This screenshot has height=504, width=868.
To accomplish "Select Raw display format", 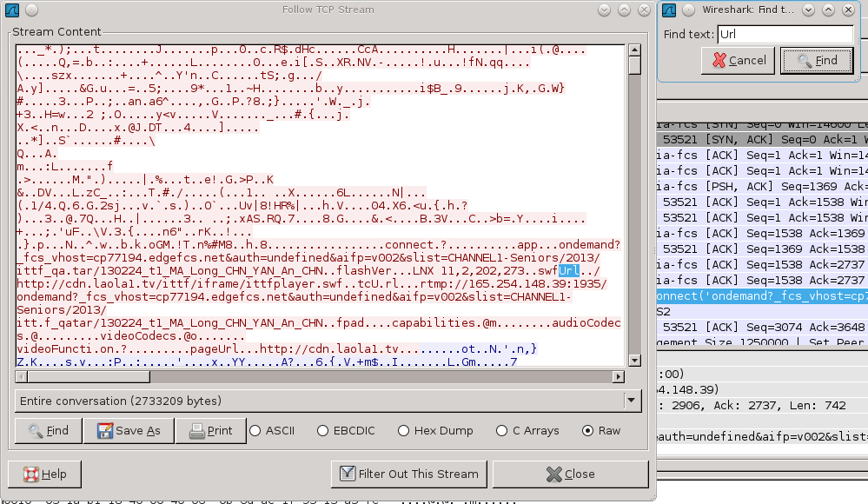I will tap(601, 430).
